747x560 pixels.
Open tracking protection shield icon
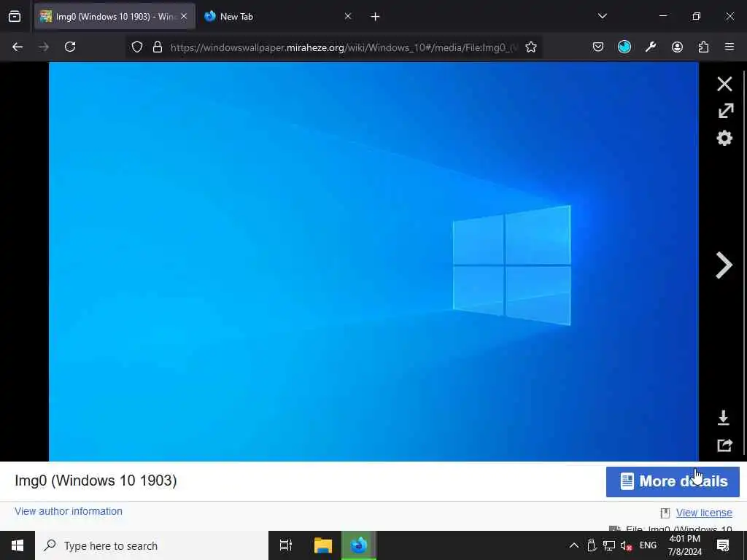[x=137, y=47]
